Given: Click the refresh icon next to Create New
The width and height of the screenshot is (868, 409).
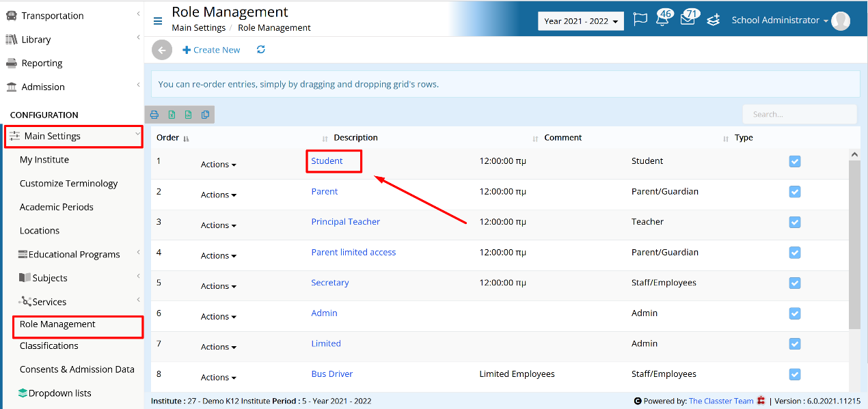Looking at the screenshot, I should pyautogui.click(x=261, y=50).
